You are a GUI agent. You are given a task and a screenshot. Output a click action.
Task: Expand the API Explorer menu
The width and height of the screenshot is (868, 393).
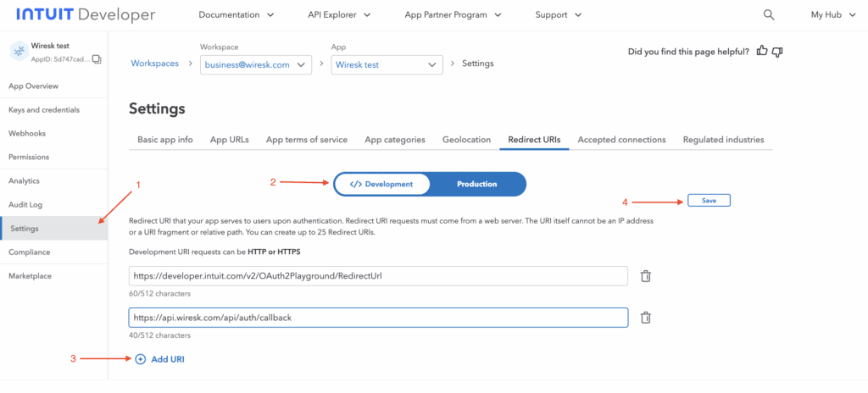tap(339, 15)
